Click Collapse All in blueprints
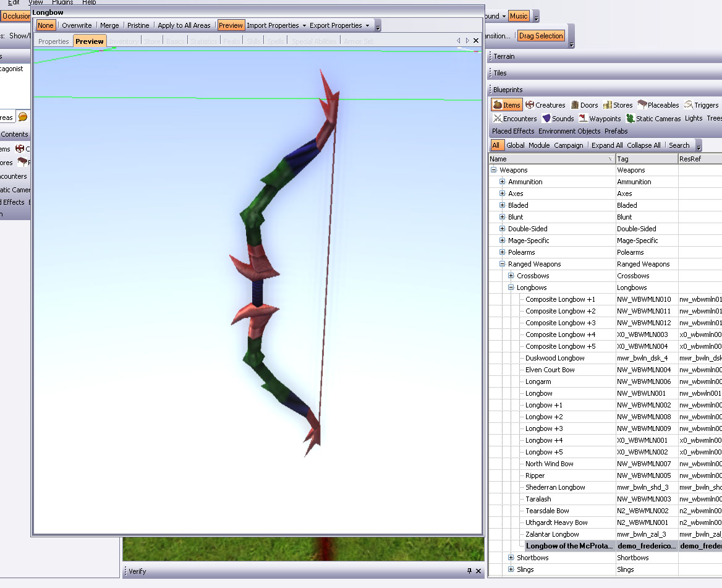This screenshot has width=722, height=588. click(643, 145)
